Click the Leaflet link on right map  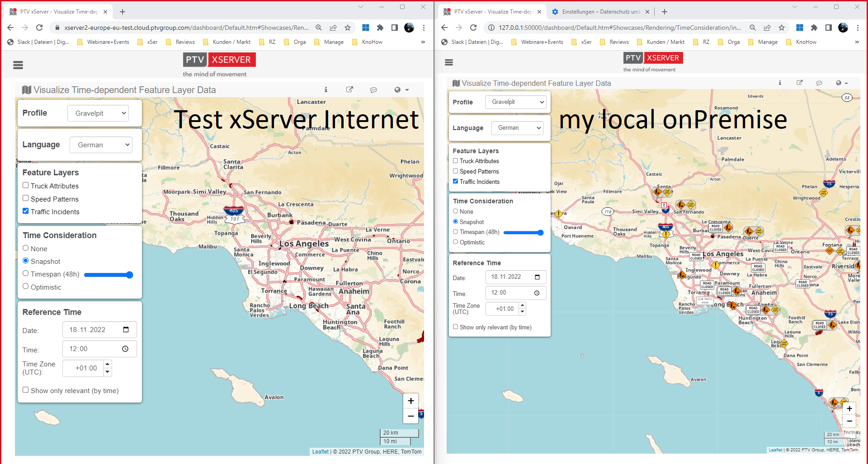tap(775, 450)
